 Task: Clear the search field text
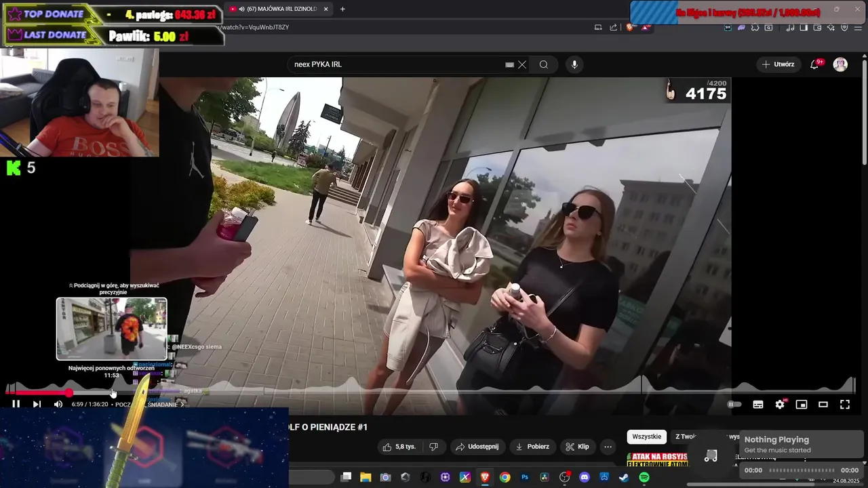point(522,64)
